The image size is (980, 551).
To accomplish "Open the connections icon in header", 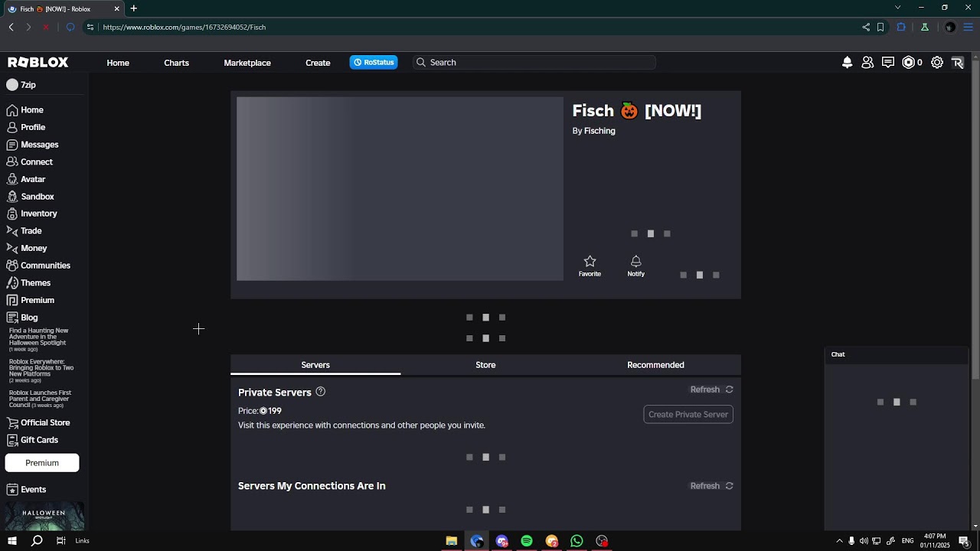I will pos(867,63).
